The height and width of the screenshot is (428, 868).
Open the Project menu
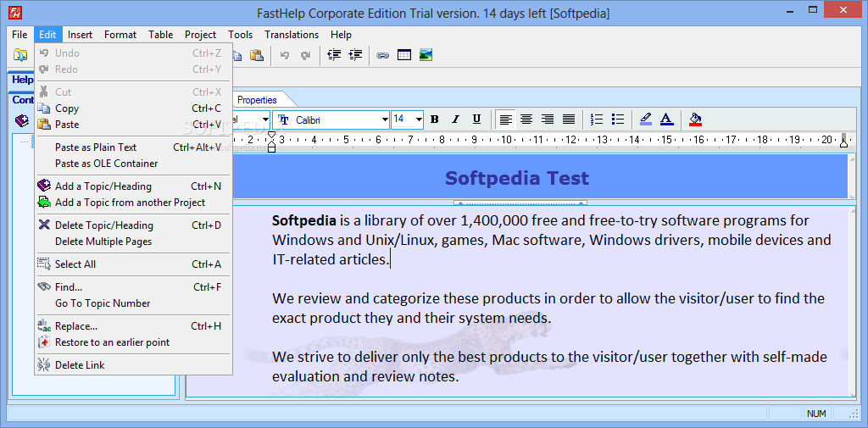200,35
